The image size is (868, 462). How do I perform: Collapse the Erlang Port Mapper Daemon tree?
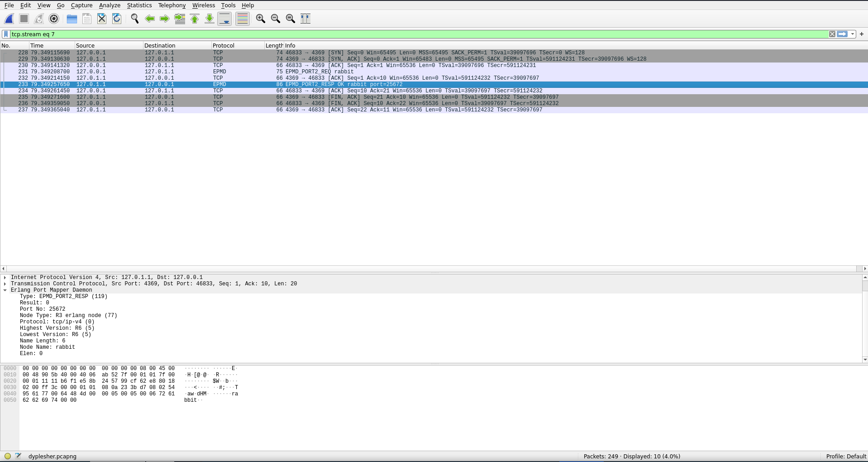[5, 290]
